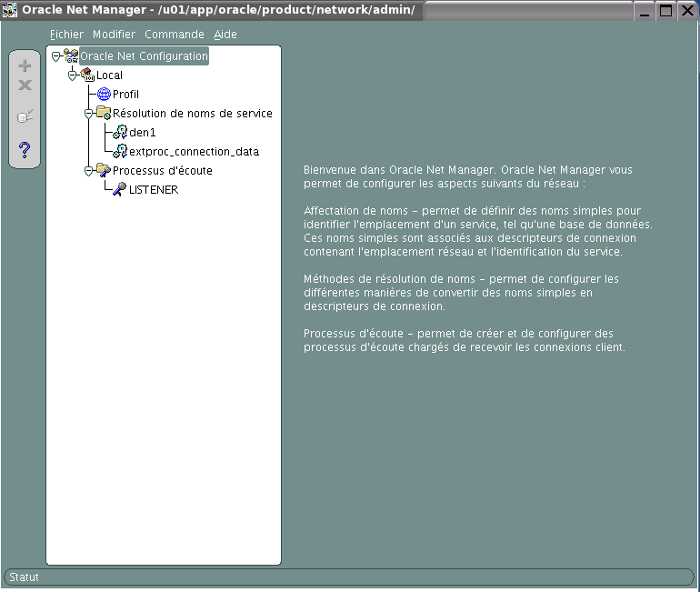Select the Profil tree item
This screenshot has width=700, height=592.
[125, 95]
